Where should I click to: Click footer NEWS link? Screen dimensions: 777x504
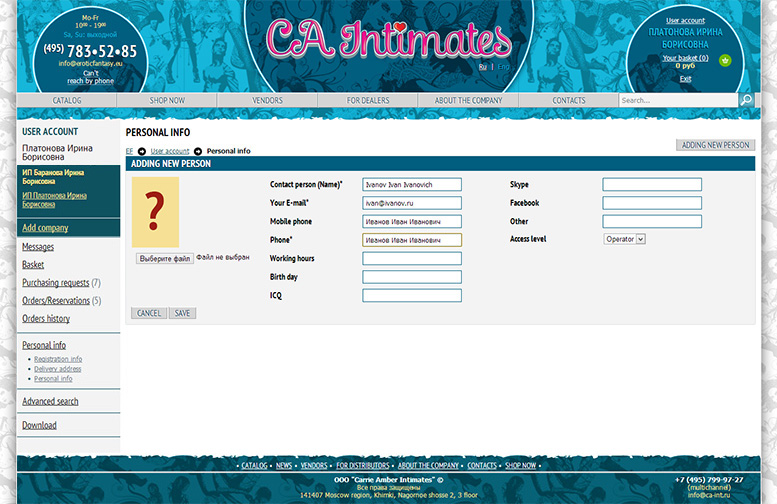(x=283, y=465)
